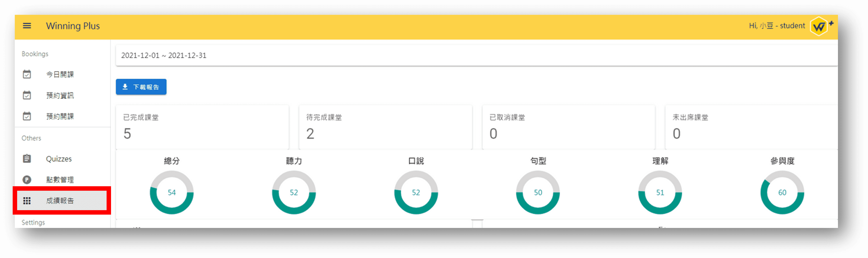Click the 已完成課堂 card showing 5
Image resolution: width=868 pixels, height=258 pixels.
pos(202,127)
